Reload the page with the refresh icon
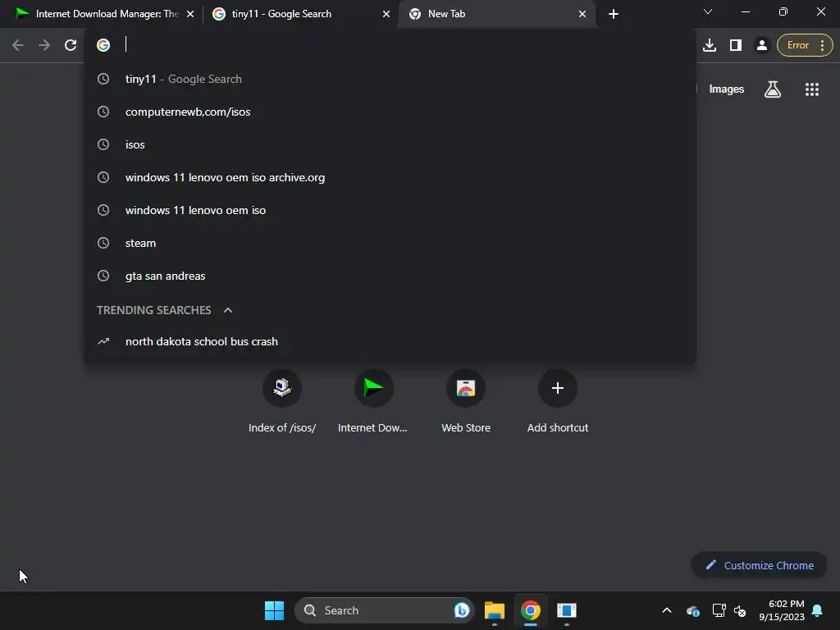 [71, 45]
